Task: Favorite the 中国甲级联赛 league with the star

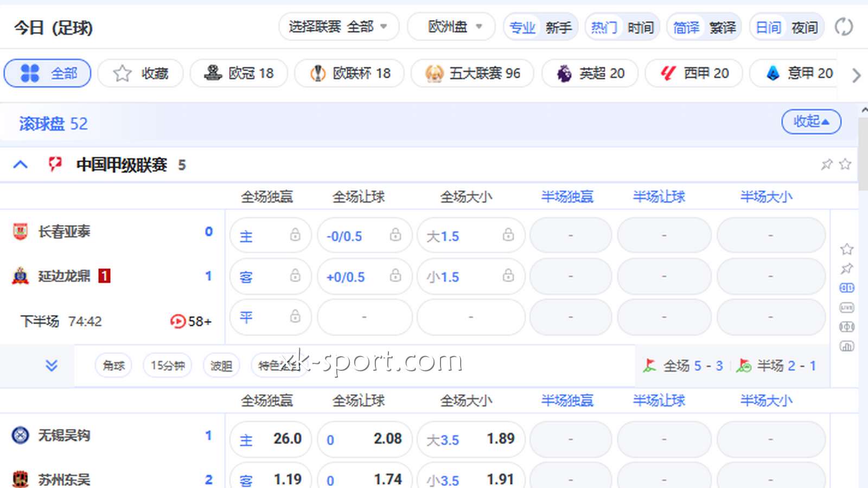Action: pyautogui.click(x=845, y=164)
